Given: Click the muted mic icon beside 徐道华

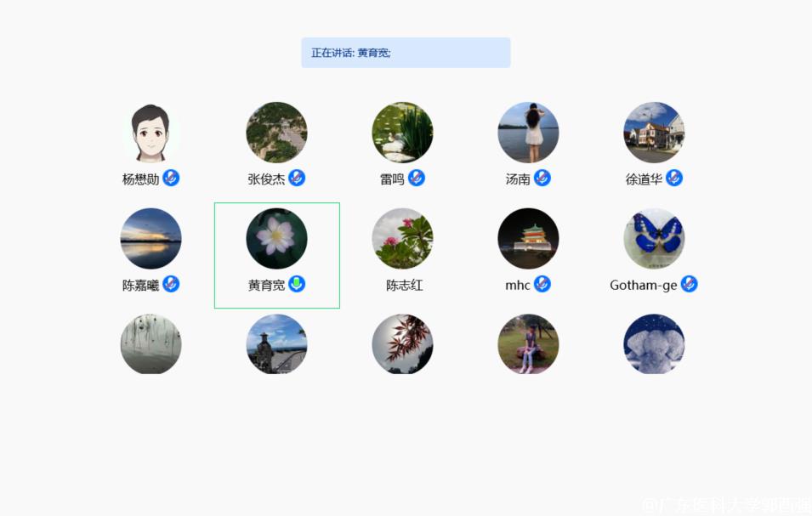Looking at the screenshot, I should 674,178.
